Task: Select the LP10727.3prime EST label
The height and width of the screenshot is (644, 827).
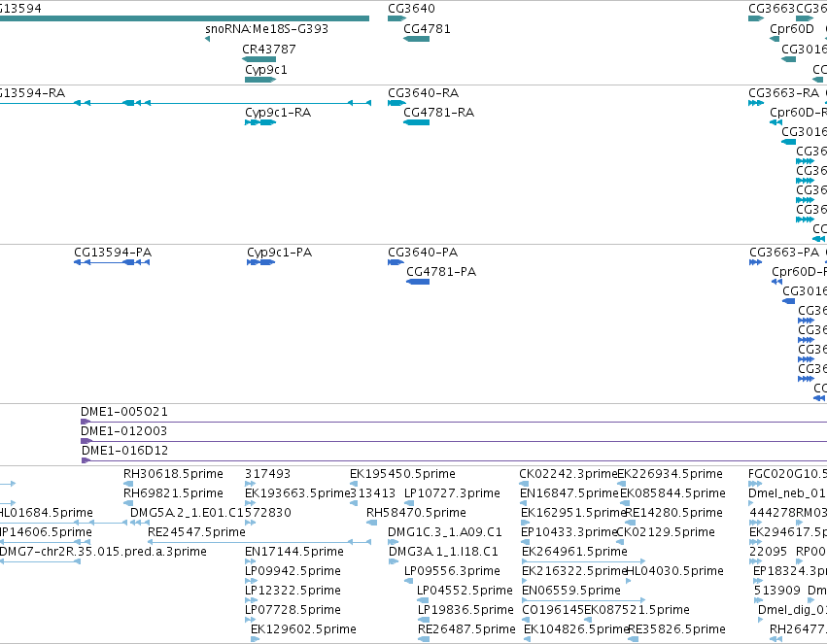Action: 452,493
